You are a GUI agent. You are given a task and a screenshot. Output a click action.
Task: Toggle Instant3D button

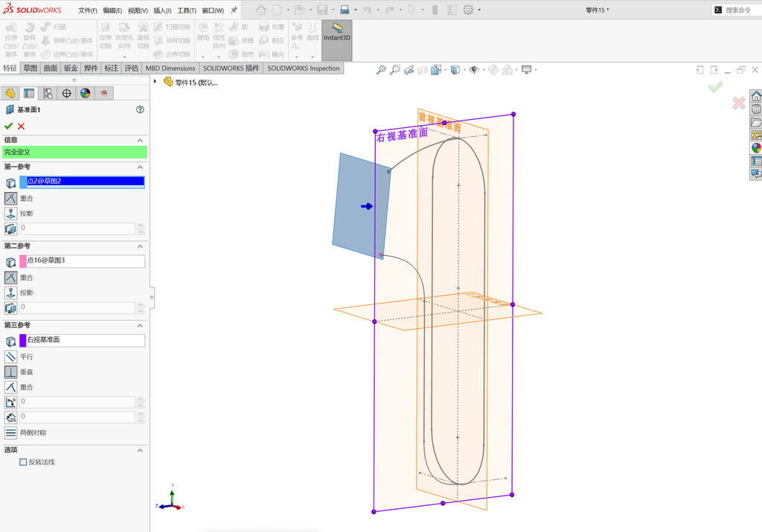337,40
